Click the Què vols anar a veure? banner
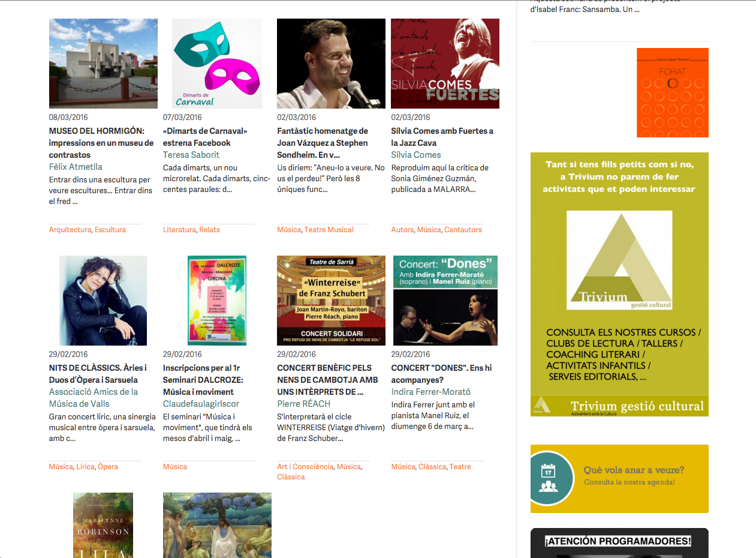The height and width of the screenshot is (558, 756). coord(619,479)
